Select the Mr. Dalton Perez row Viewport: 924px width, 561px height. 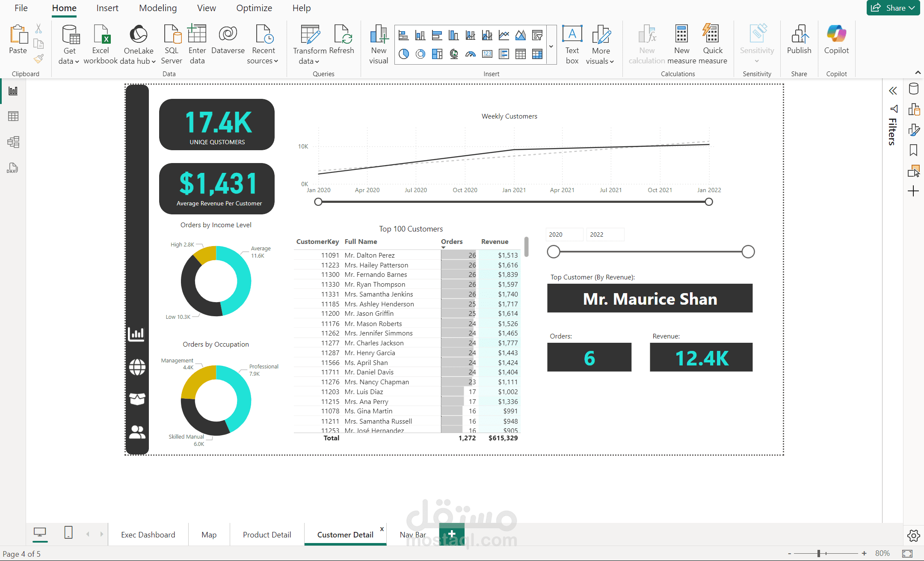[407, 255]
